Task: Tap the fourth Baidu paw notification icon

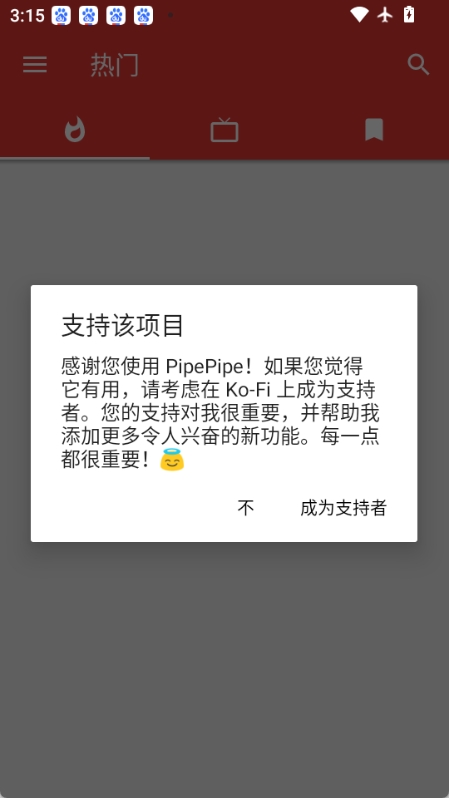Action: click(x=144, y=15)
